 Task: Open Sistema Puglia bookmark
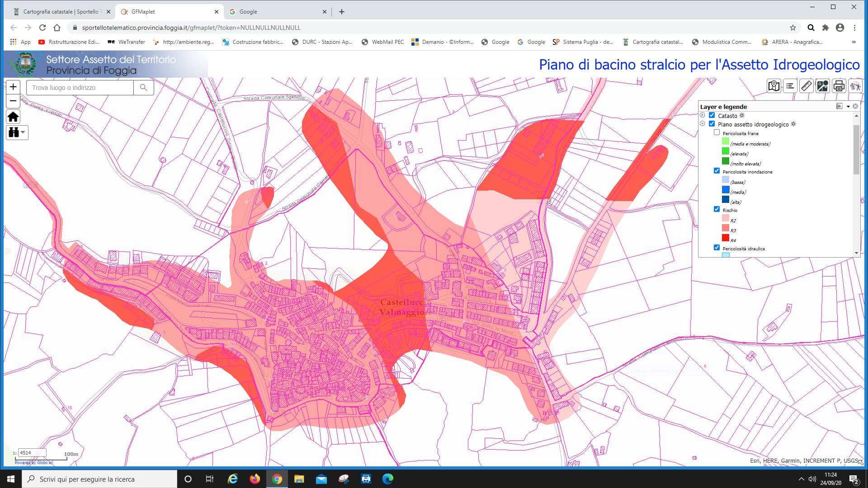583,42
